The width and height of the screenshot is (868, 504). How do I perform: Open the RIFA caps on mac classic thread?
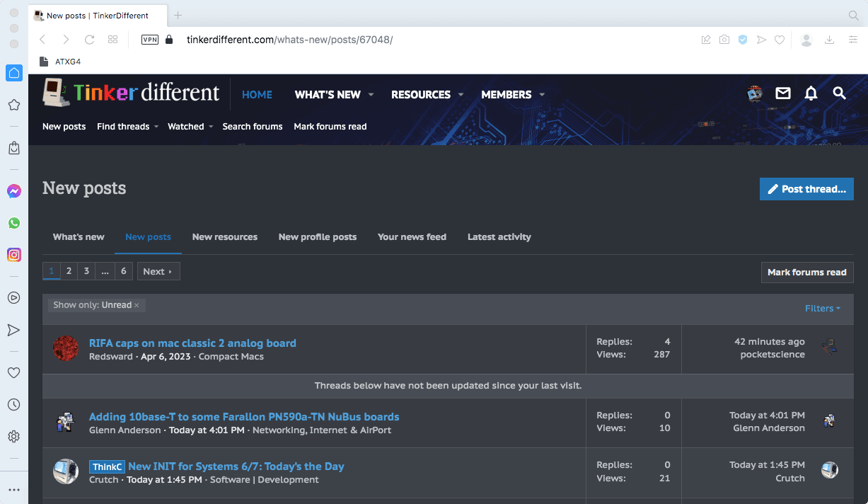(192, 343)
